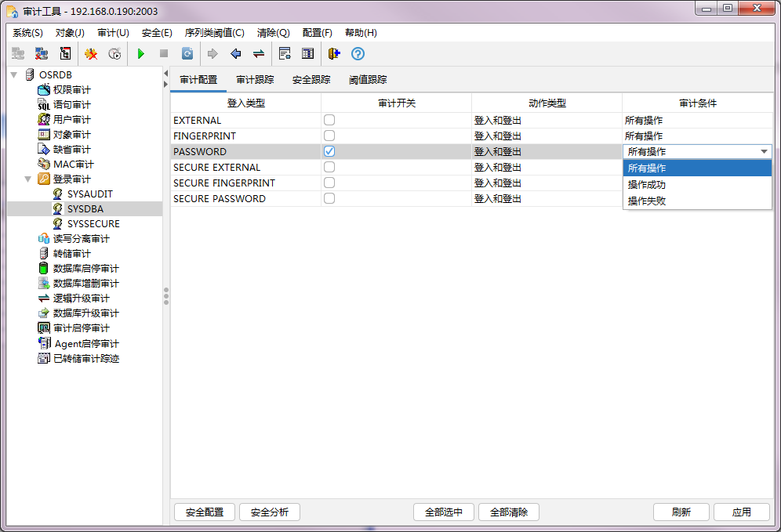Select SYSSECURE in the tree

[x=93, y=223]
